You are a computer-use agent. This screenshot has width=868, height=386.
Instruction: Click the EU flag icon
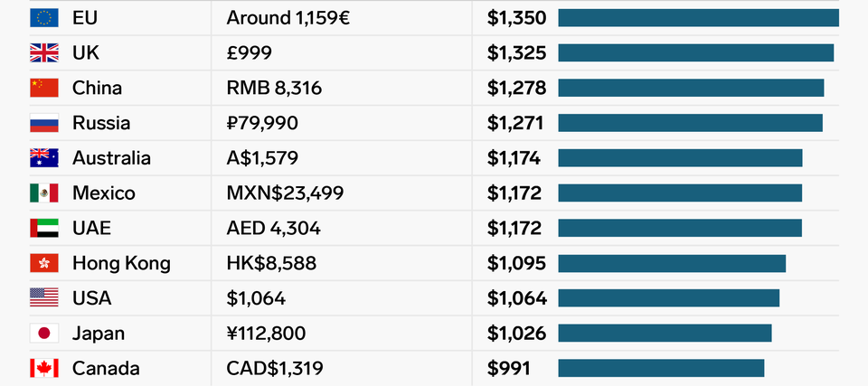click(43, 18)
